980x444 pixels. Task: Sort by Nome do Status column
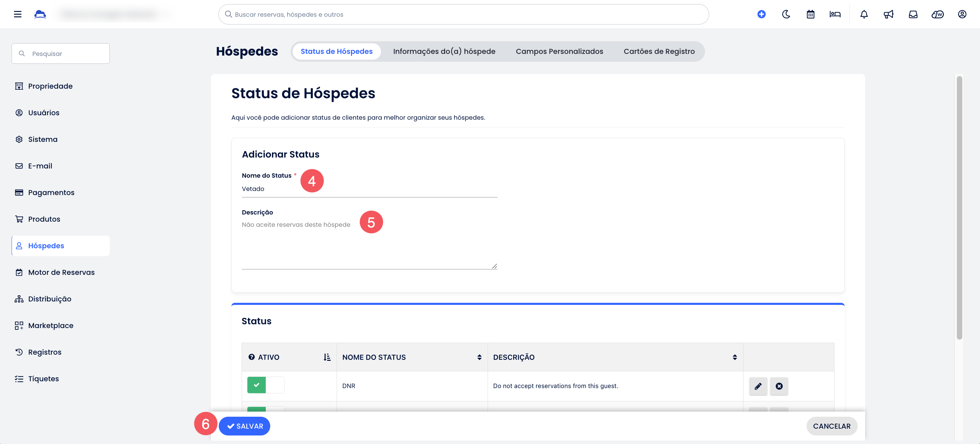[x=479, y=357]
